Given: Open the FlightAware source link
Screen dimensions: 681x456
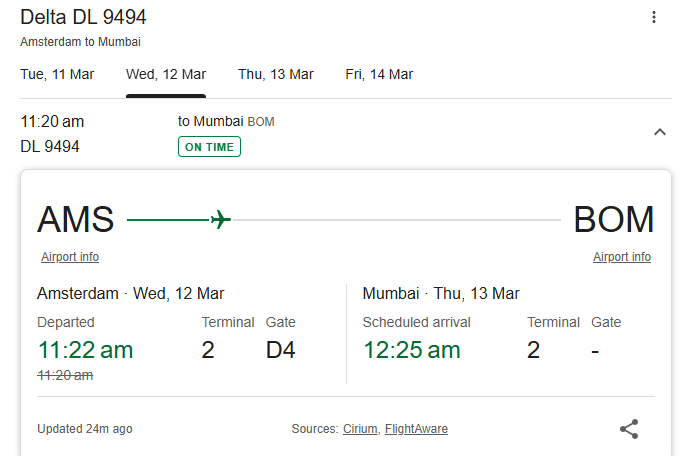Looking at the screenshot, I should point(416,429).
